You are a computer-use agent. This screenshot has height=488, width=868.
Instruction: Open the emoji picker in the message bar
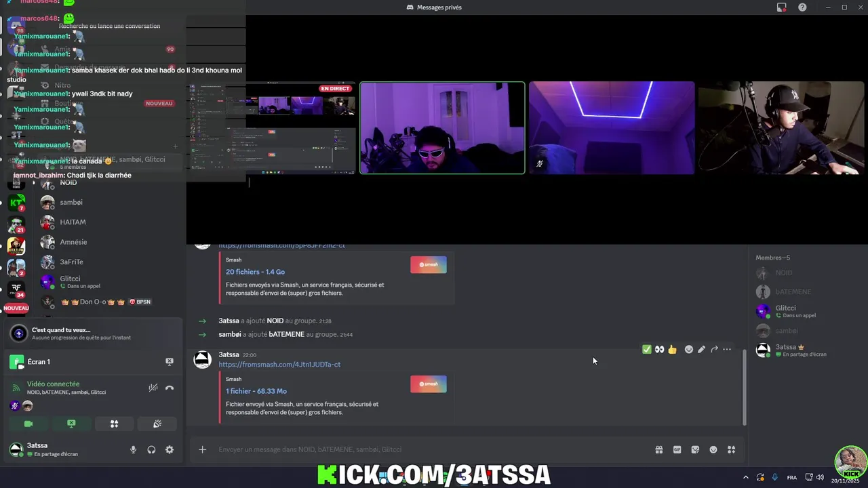coord(713,449)
